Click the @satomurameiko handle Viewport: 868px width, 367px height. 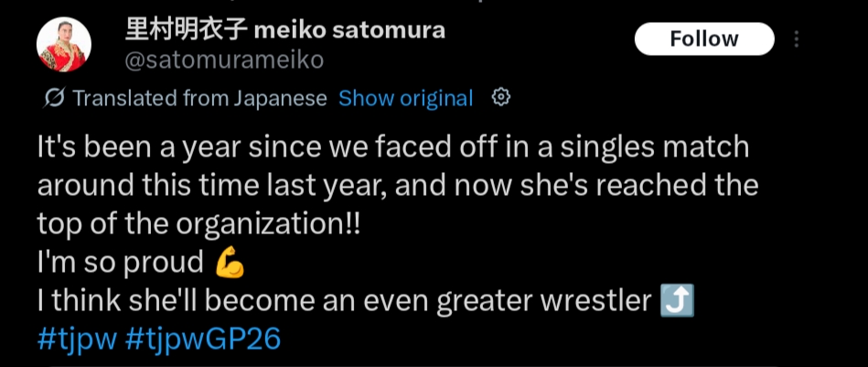[223, 59]
